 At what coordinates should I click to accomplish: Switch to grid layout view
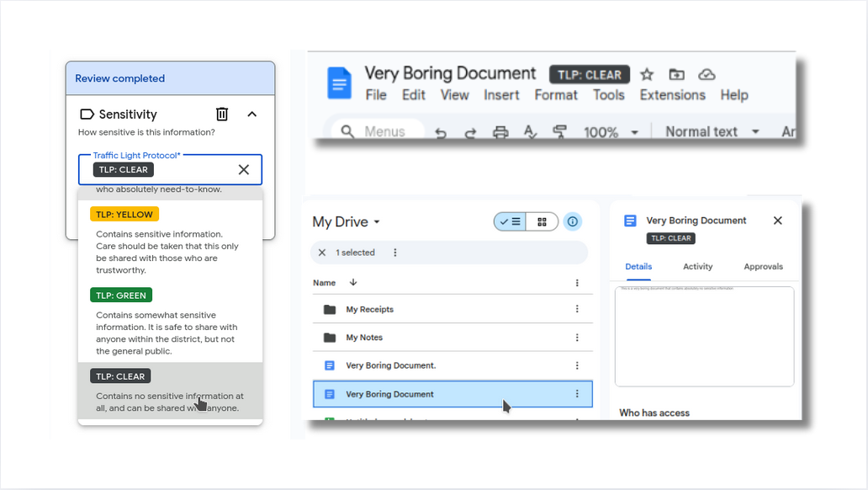[x=542, y=221]
